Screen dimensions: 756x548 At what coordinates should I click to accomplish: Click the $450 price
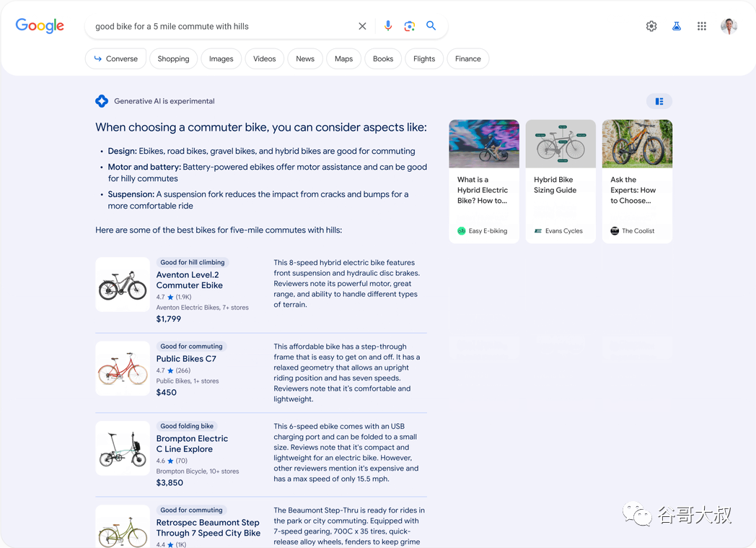[167, 393]
